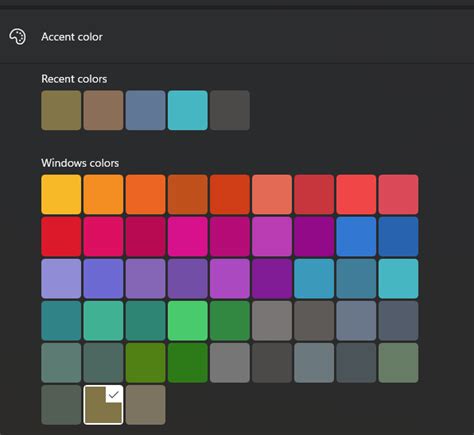The width and height of the screenshot is (474, 435).
Task: Select the slate blue Recent colors swatch
Action: [145, 110]
